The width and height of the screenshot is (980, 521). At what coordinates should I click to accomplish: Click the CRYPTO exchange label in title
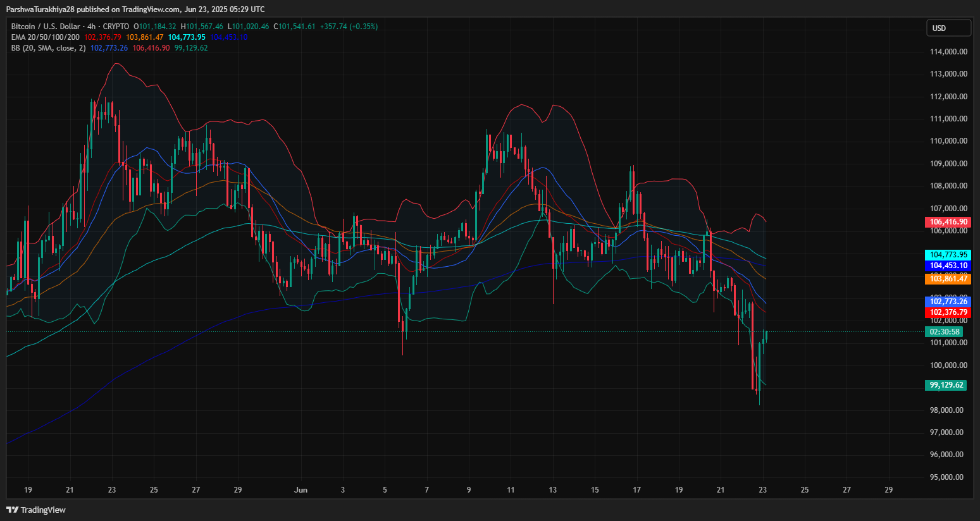[x=116, y=27]
